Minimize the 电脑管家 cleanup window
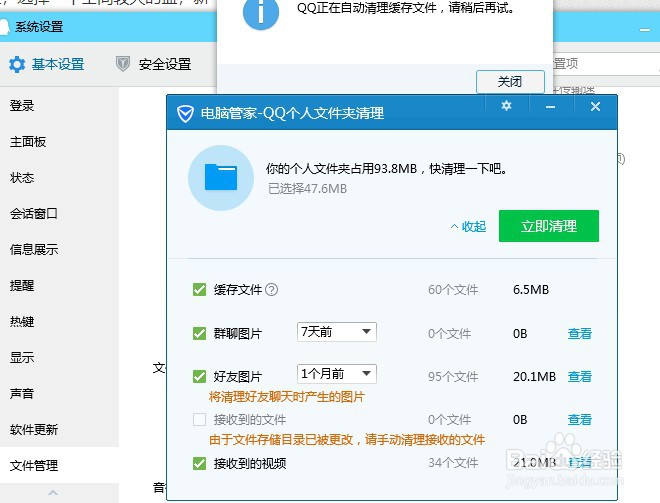 click(x=550, y=107)
